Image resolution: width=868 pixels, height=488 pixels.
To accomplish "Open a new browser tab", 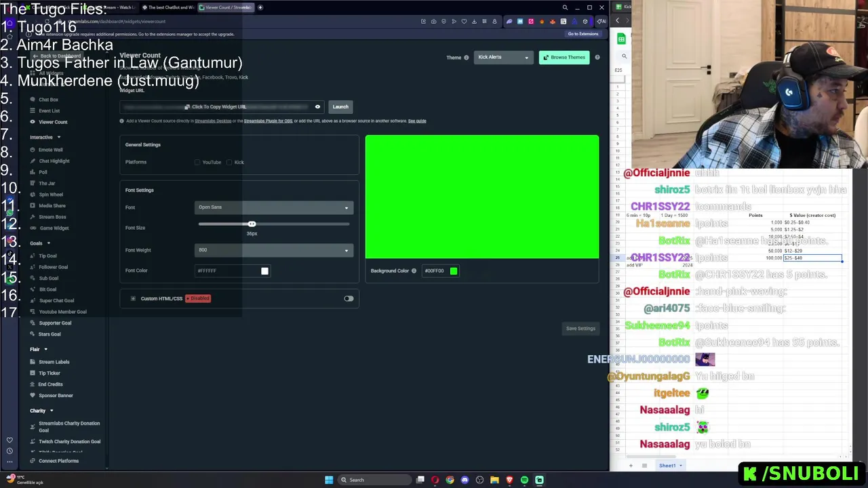I will tap(260, 7).
